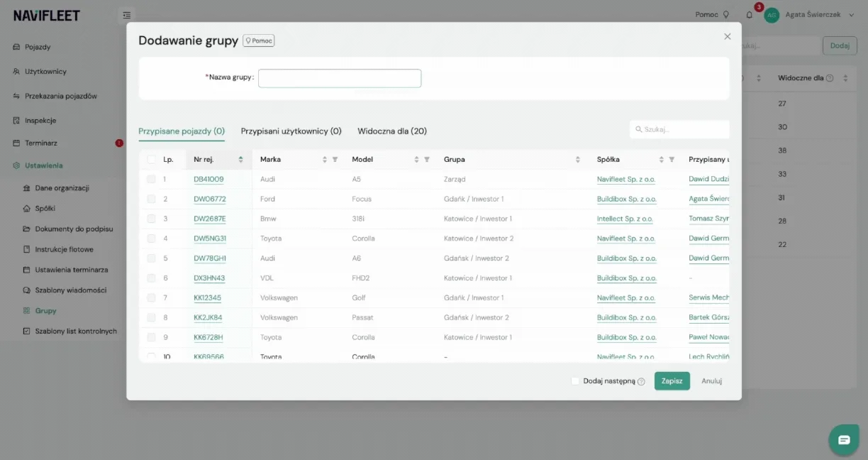Click the 'Passat' model cell
The height and width of the screenshot is (460, 868).
363,318
